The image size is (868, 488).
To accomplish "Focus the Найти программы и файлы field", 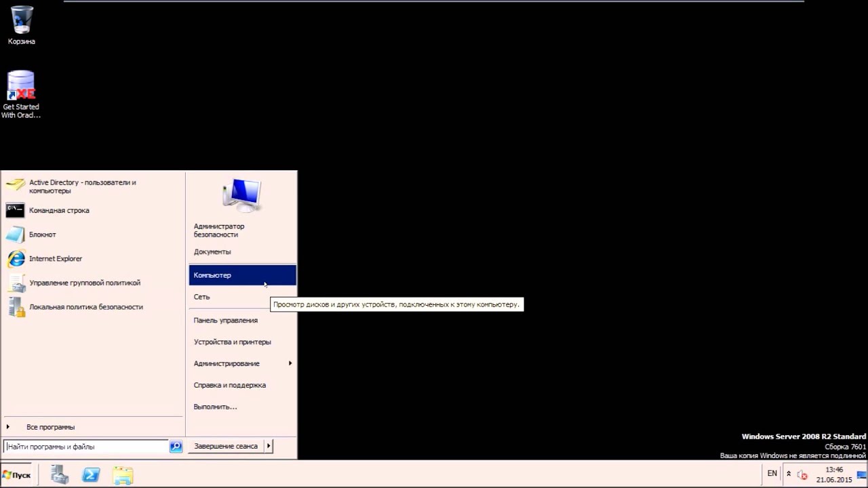I will pos(86,447).
